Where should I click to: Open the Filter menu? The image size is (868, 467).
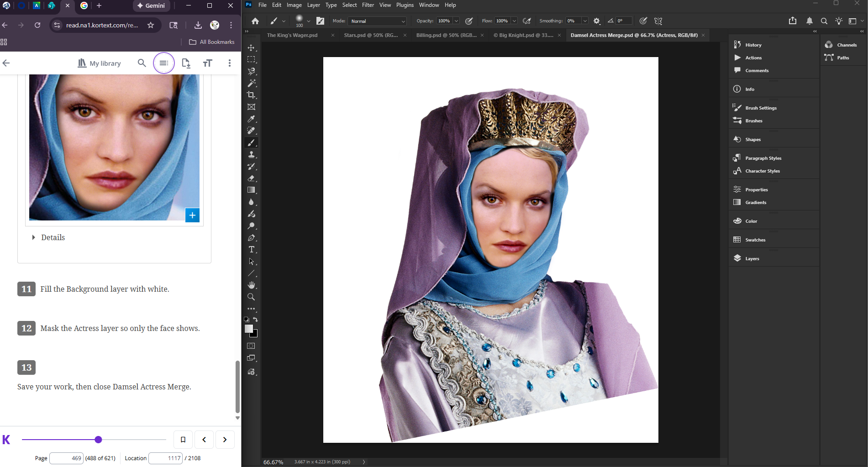coord(368,5)
